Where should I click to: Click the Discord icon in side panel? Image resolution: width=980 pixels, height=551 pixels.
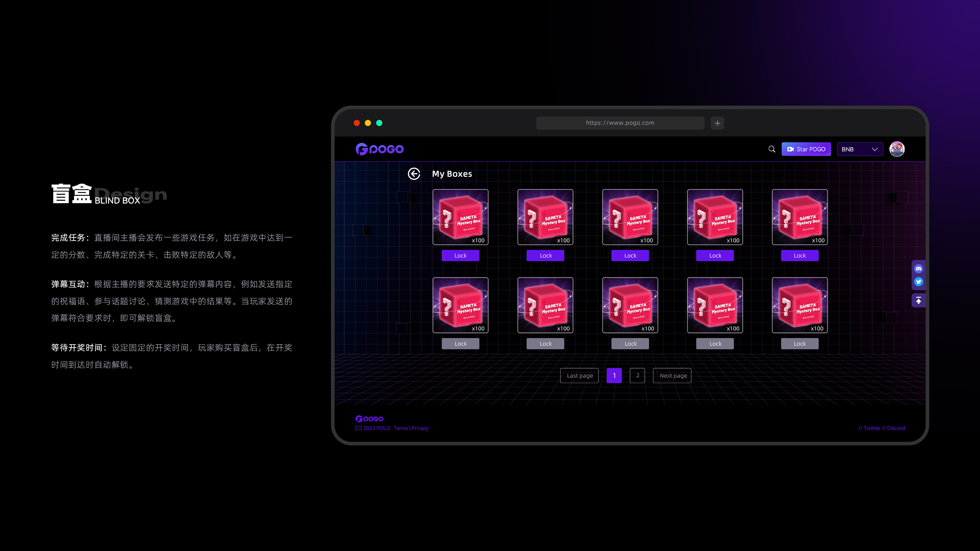tap(918, 269)
